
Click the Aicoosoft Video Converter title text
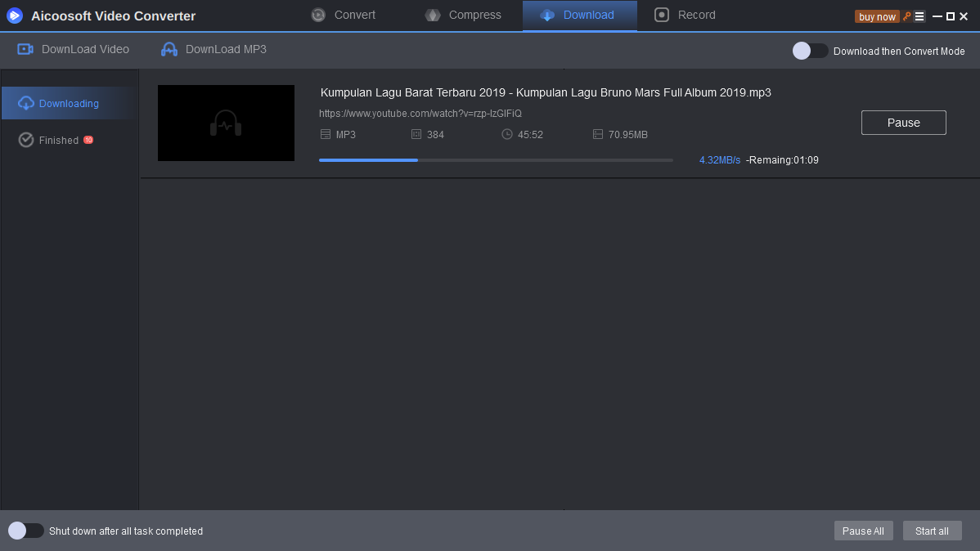pos(113,16)
